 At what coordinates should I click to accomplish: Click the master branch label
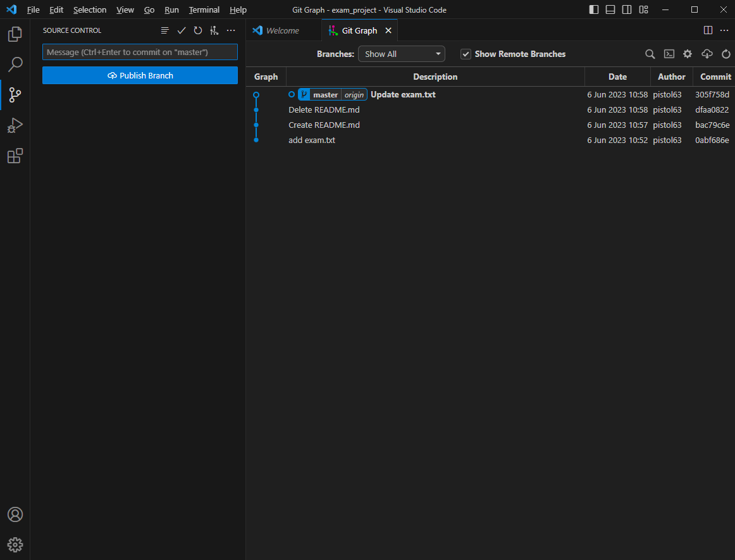(325, 95)
